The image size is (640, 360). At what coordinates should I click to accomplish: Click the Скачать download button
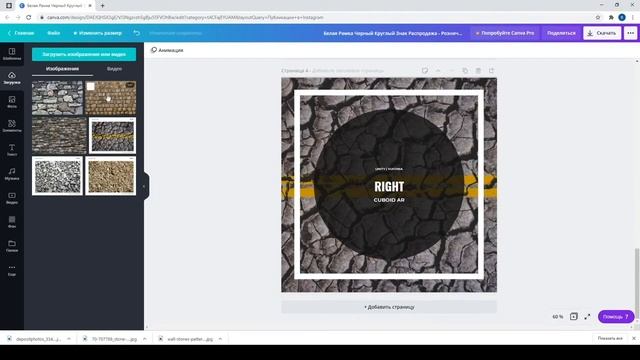click(602, 33)
